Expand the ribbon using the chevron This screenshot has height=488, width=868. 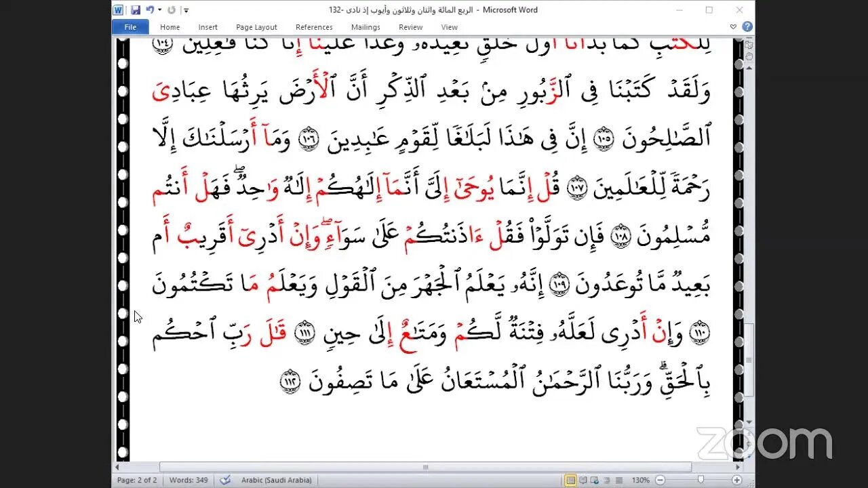[733, 27]
